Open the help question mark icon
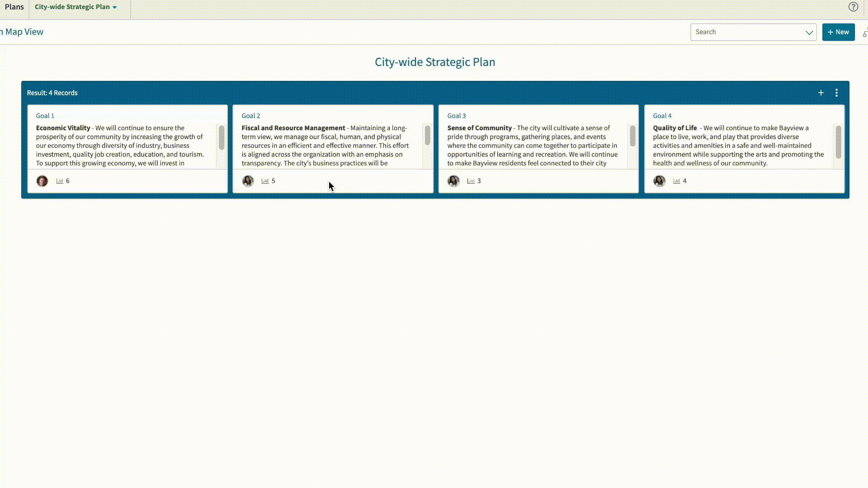Viewport: 868px width, 488px height. click(853, 7)
